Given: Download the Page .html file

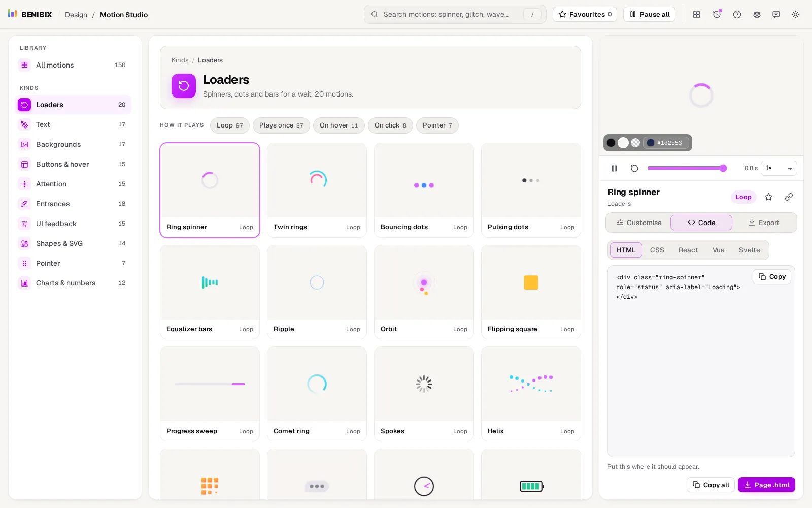Looking at the screenshot, I should coord(766,485).
